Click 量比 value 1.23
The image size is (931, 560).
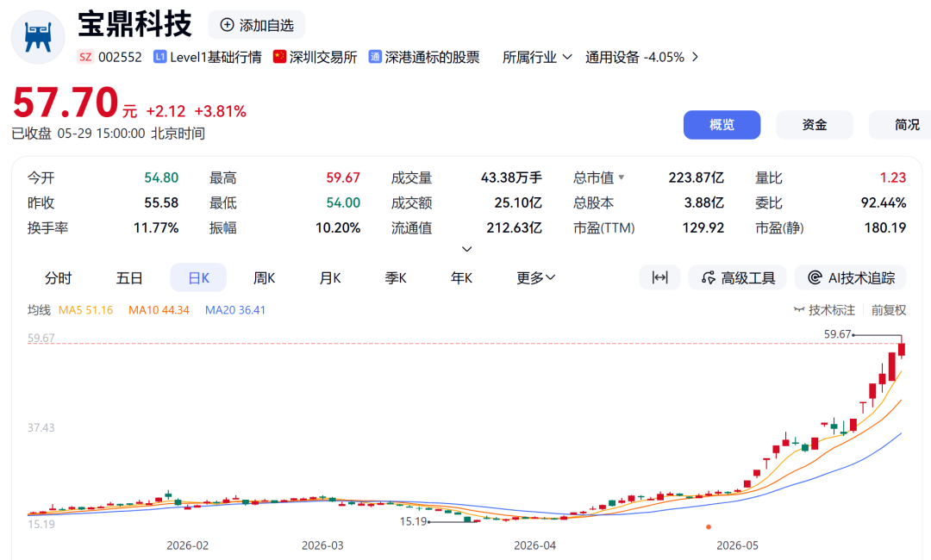tap(893, 177)
